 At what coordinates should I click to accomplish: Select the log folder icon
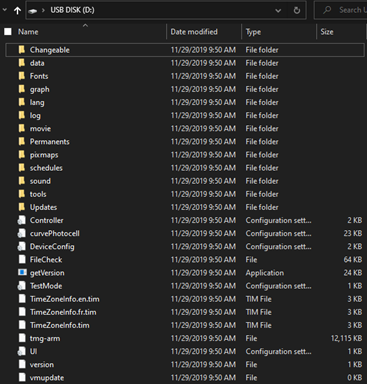22,115
